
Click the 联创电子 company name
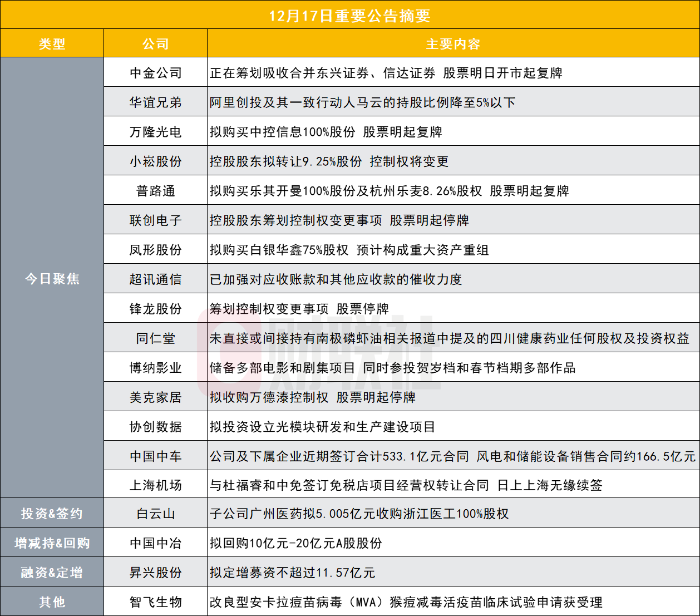[x=155, y=220]
